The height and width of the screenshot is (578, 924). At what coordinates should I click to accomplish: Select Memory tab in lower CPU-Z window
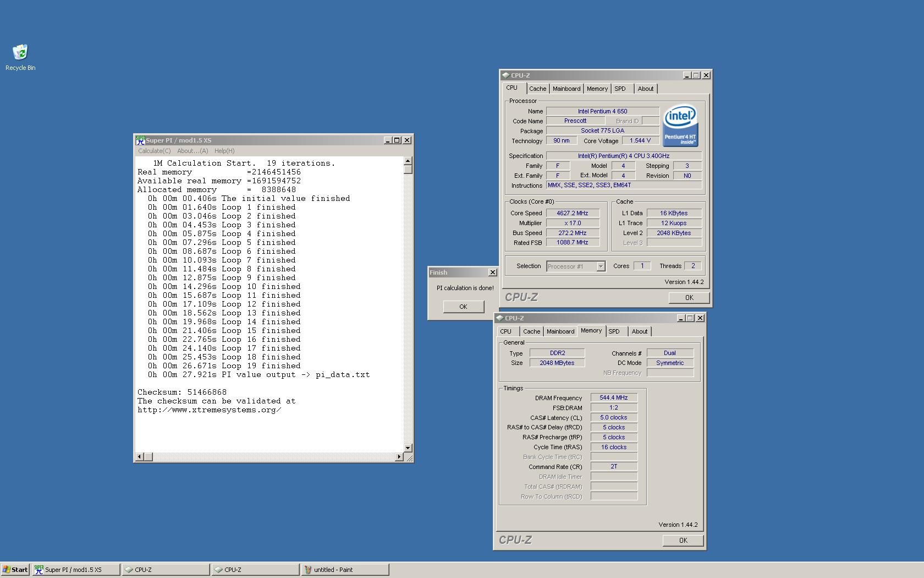click(591, 330)
